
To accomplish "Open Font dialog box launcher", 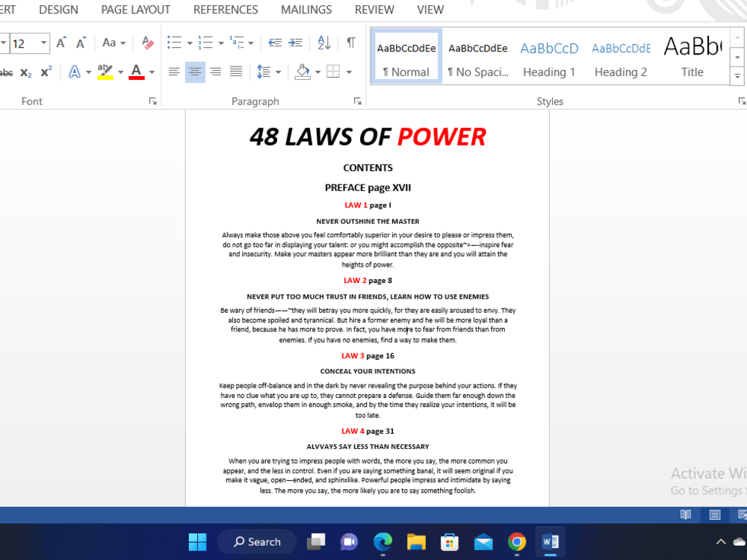I will (x=153, y=101).
